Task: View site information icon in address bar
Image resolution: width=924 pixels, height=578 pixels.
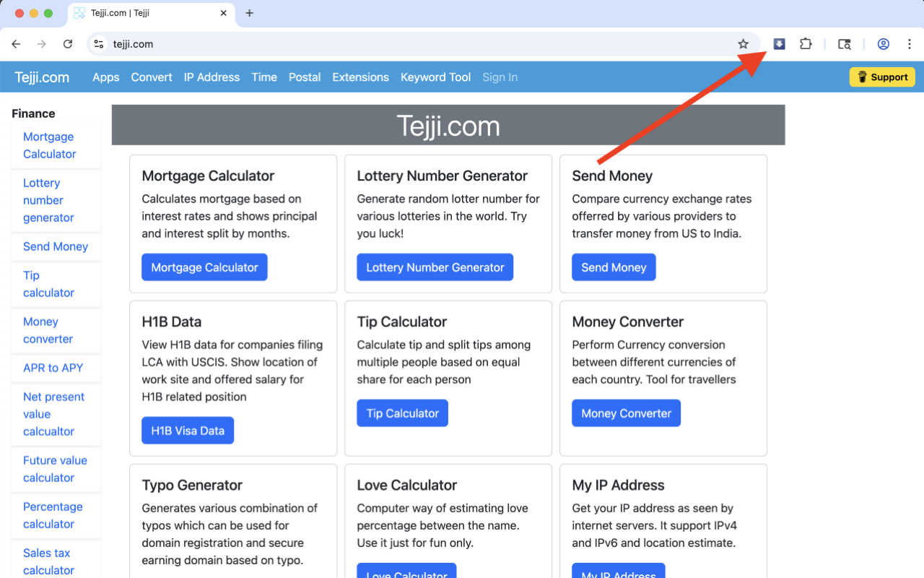Action: 100,44
